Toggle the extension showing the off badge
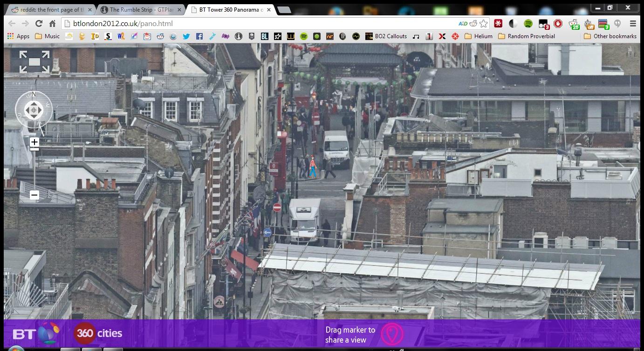 pos(589,24)
